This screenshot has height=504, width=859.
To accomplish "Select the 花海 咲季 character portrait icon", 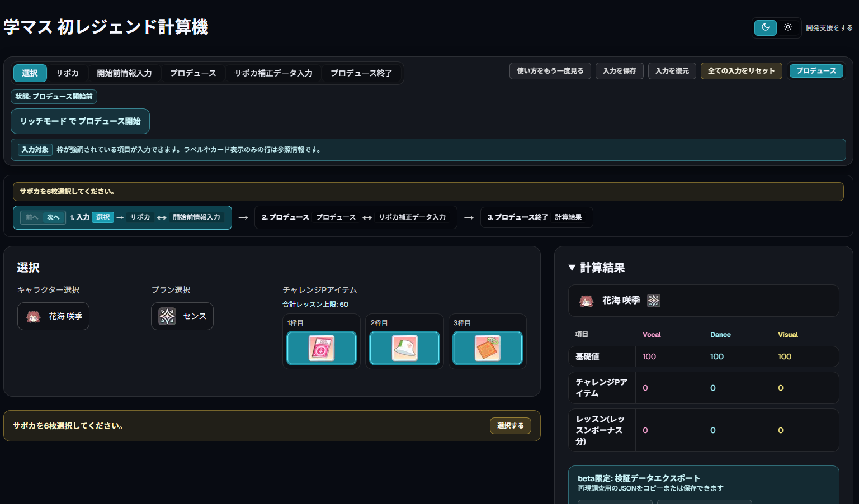I will coord(32,316).
